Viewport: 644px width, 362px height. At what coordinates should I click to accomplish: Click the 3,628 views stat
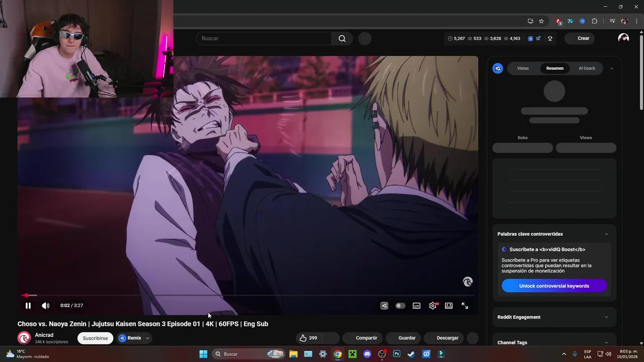pyautogui.click(x=493, y=38)
